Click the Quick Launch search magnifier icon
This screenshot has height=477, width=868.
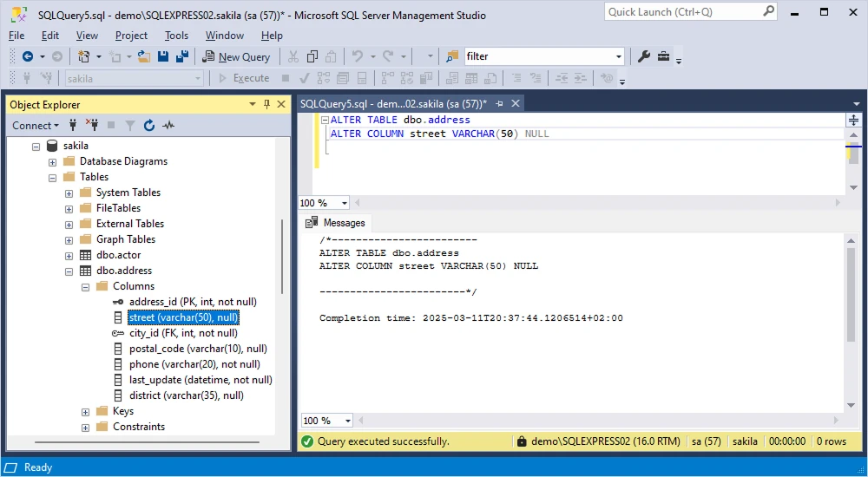(768, 11)
